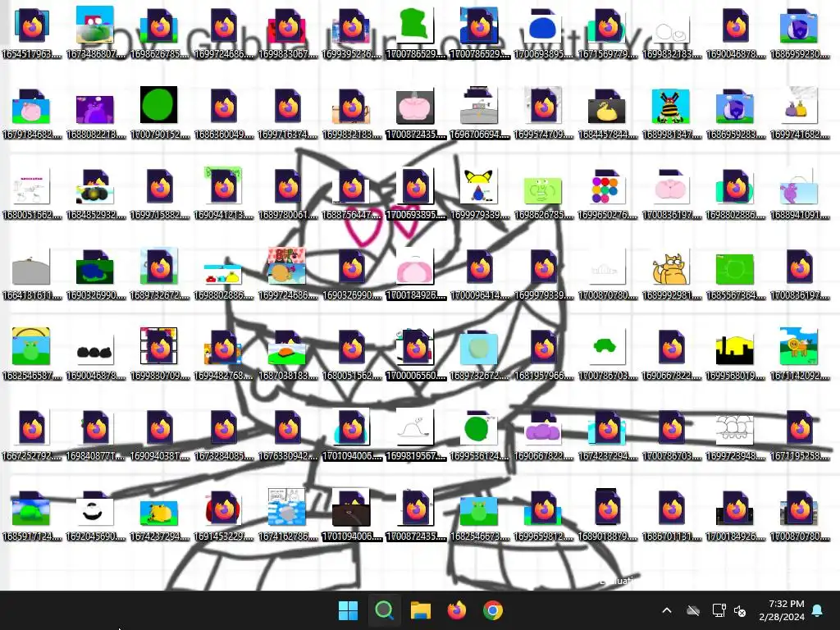Select the file 1699741682 thumbnail
The width and height of the screenshot is (840, 630).
click(799, 106)
